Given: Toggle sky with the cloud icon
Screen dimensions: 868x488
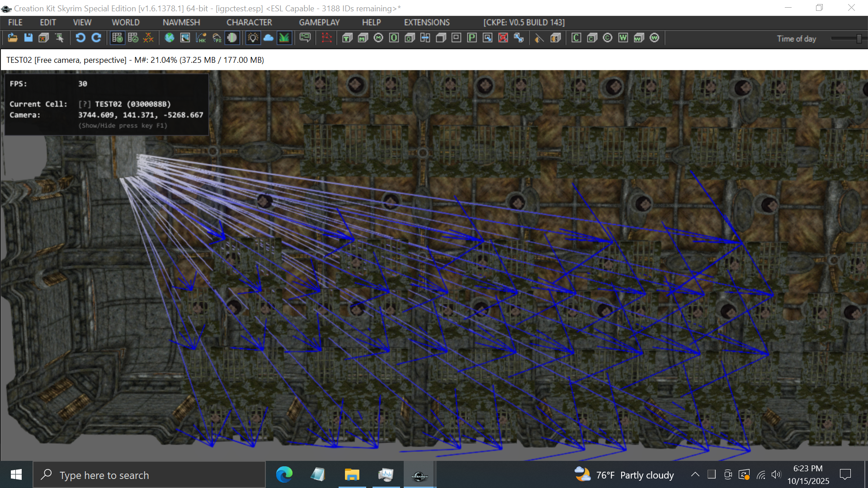Looking at the screenshot, I should [x=269, y=38].
